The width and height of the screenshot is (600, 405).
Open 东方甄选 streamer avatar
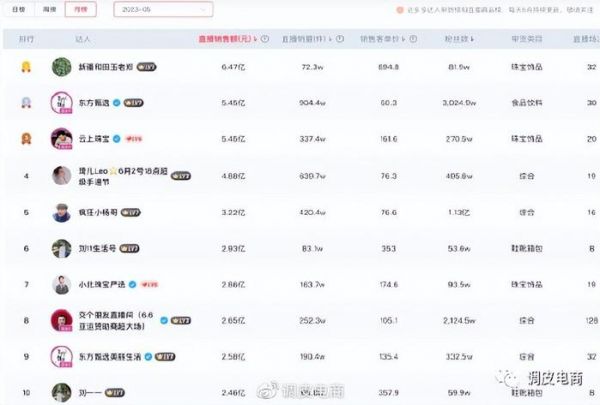pos(61,102)
